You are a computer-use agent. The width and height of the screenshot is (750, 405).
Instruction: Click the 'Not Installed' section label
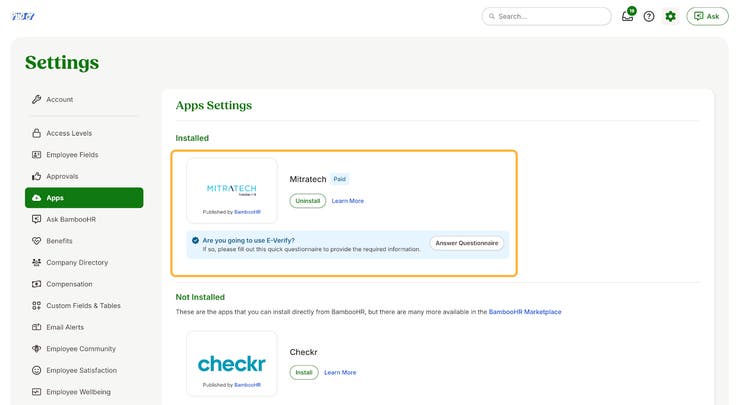(200, 297)
